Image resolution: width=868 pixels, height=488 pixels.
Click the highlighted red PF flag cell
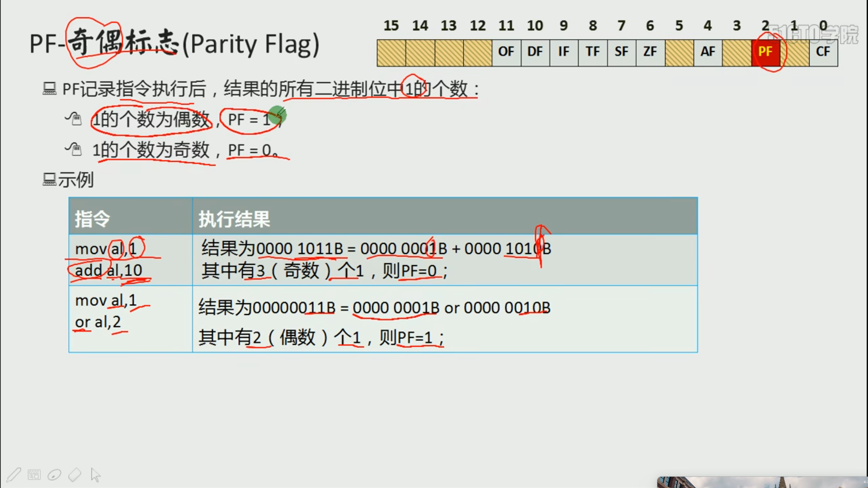click(x=765, y=52)
